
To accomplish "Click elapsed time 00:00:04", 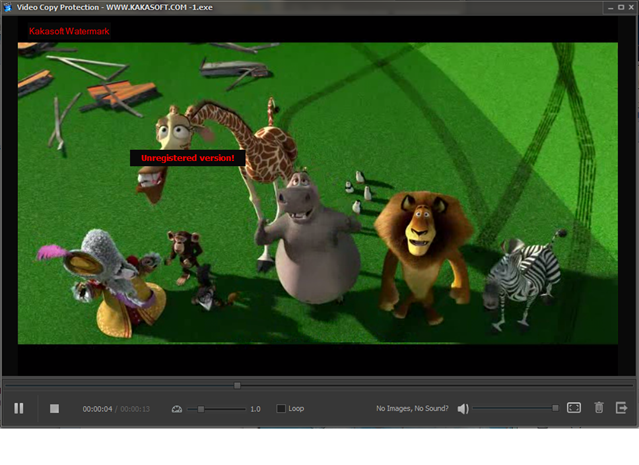I will 97,409.
